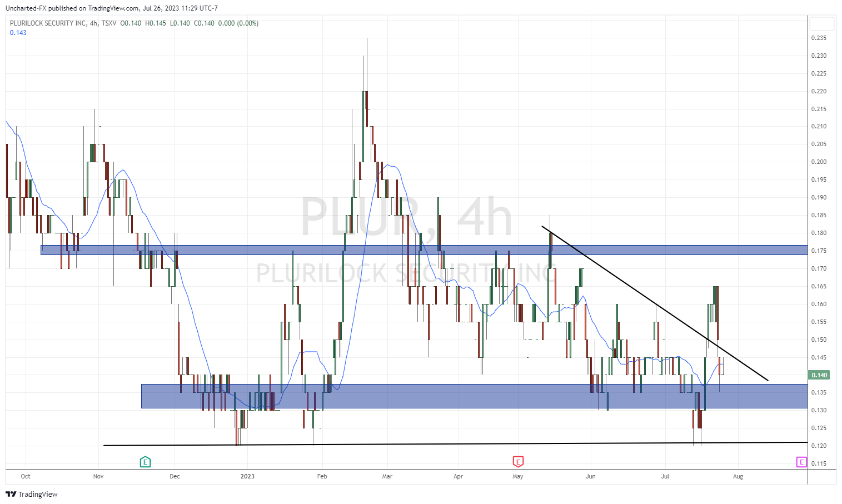Click the 0.220 price axis label

coord(819,91)
